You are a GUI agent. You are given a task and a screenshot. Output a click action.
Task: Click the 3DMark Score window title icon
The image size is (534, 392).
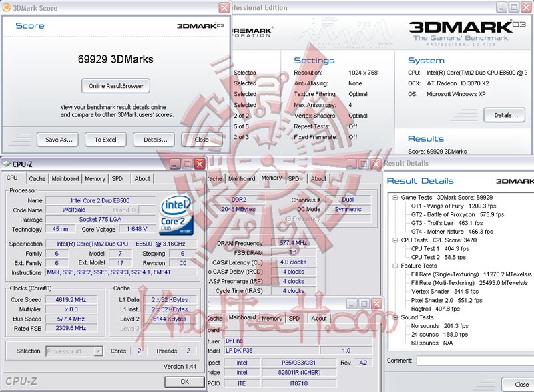[x=6, y=7]
